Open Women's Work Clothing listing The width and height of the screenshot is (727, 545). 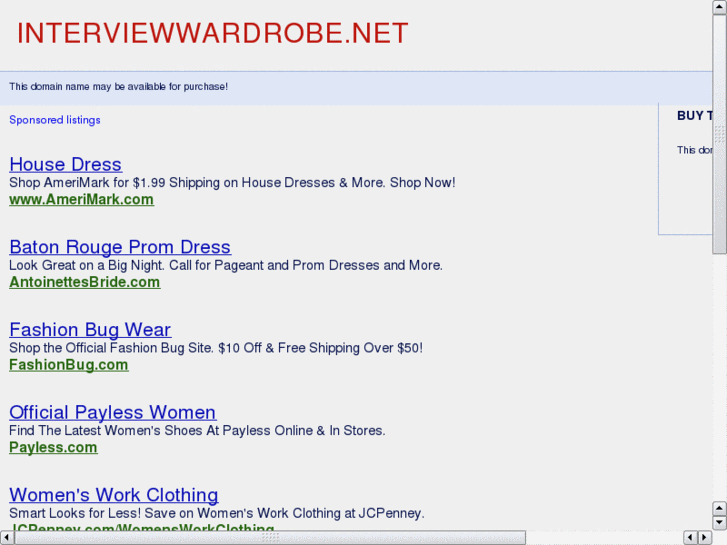(x=114, y=495)
